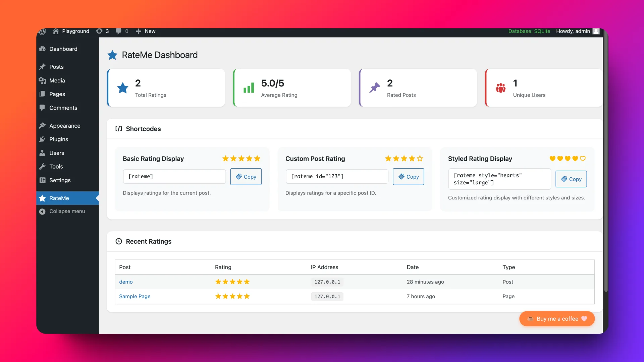
Task: Click the star icon beside RateMe Dashboard
Action: tap(112, 55)
